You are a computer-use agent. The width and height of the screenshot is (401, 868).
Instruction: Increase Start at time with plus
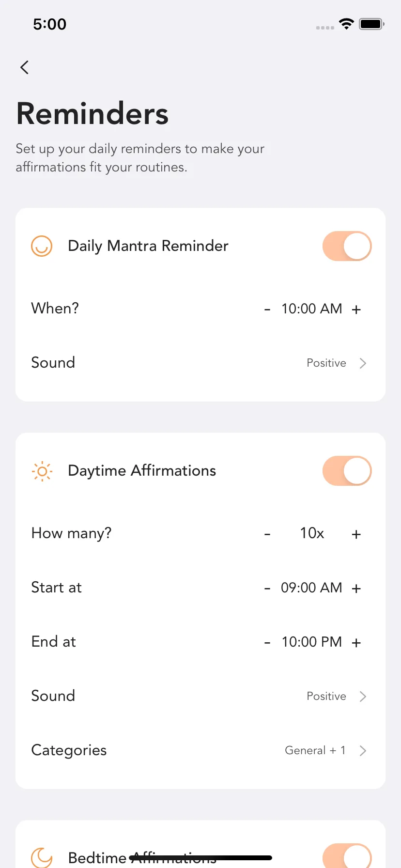(x=356, y=588)
